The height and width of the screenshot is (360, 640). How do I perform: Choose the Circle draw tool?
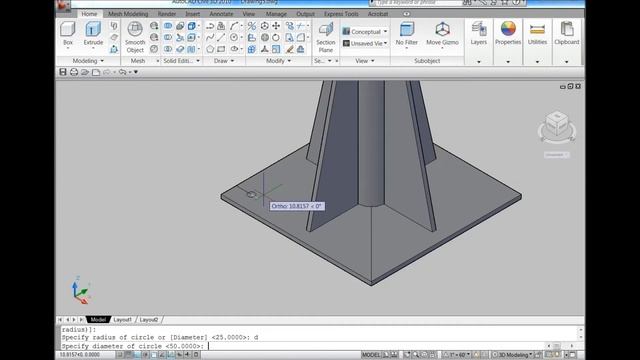coord(233,38)
